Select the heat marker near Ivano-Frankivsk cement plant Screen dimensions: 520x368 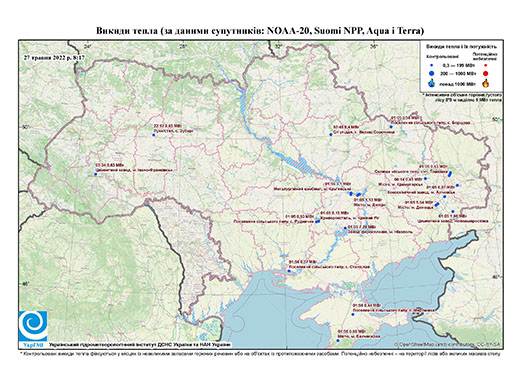click(96, 174)
